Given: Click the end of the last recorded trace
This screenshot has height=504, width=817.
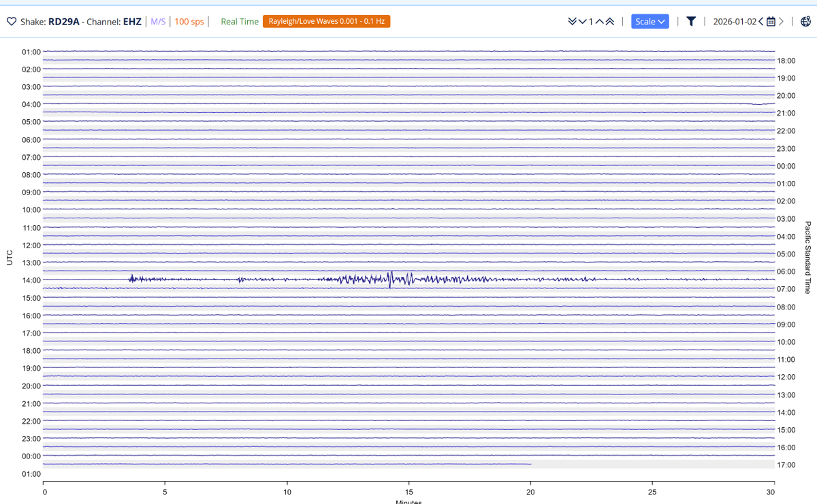Looking at the screenshot, I should (x=530, y=464).
